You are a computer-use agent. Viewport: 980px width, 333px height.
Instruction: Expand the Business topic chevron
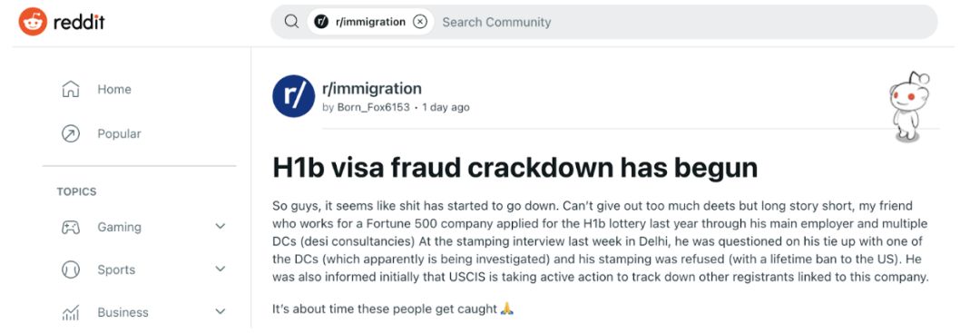(x=220, y=312)
